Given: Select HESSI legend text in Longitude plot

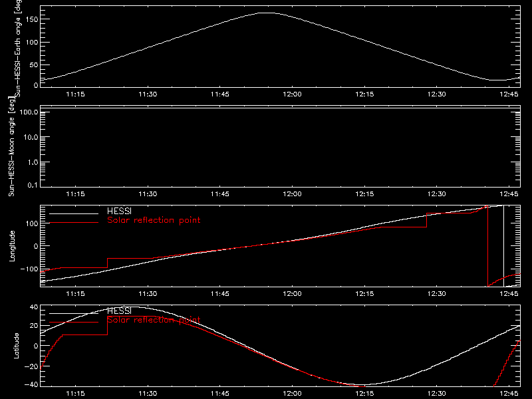Looking at the screenshot, I should (x=119, y=211).
